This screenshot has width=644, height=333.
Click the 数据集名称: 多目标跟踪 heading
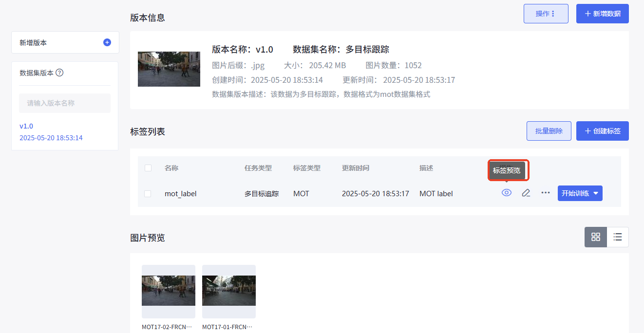pos(341,50)
